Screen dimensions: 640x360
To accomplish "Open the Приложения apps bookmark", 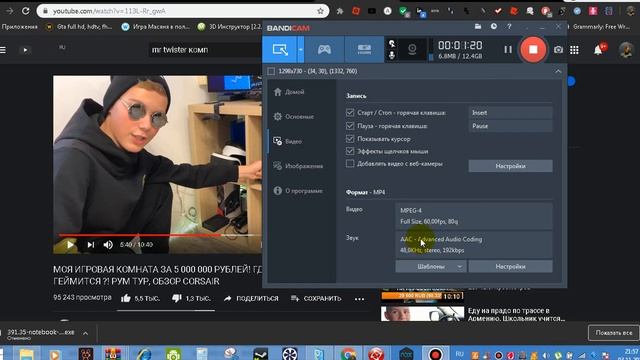I will [x=19, y=27].
